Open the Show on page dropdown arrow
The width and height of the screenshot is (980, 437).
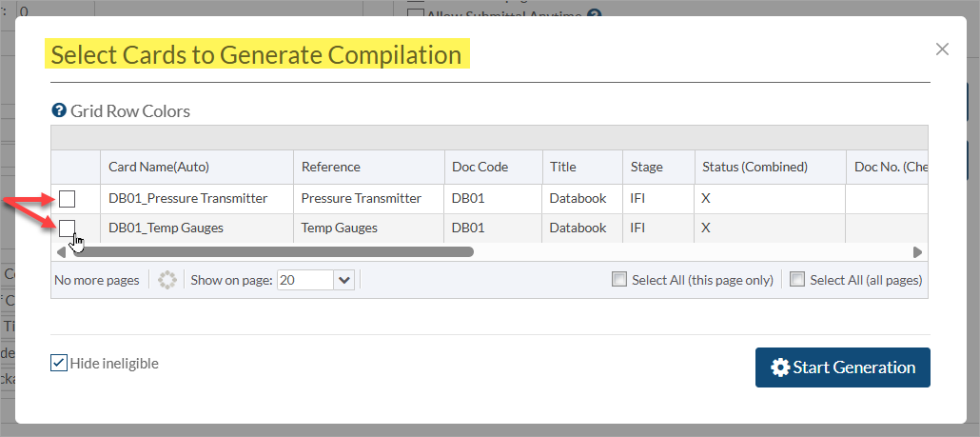click(x=343, y=280)
